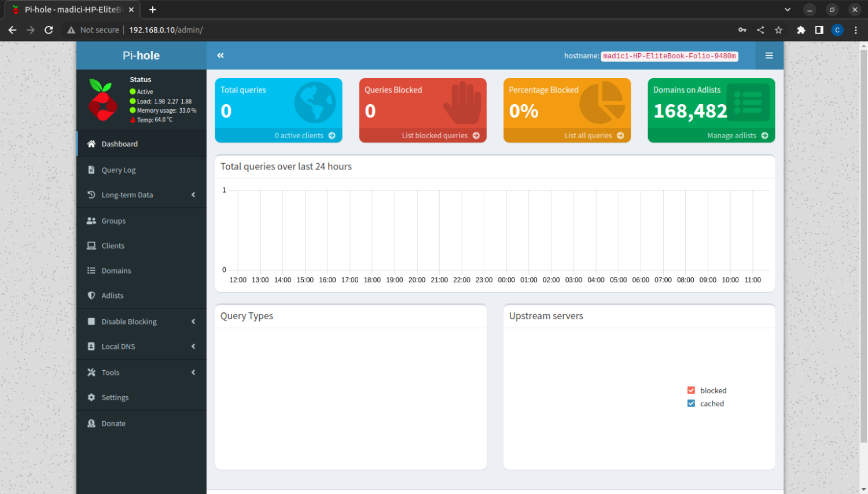Open the Settings menu item
This screenshot has width=868, height=494.
click(x=141, y=397)
